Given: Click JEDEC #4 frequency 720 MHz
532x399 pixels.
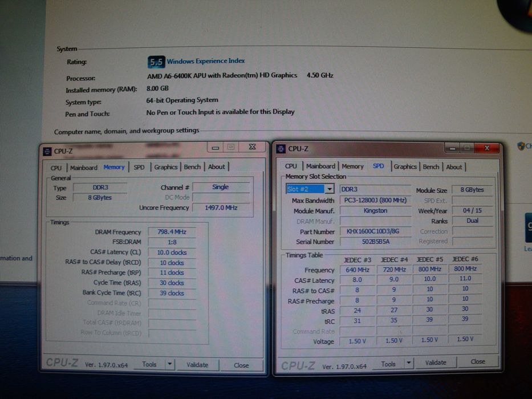Looking at the screenshot, I should [x=394, y=270].
